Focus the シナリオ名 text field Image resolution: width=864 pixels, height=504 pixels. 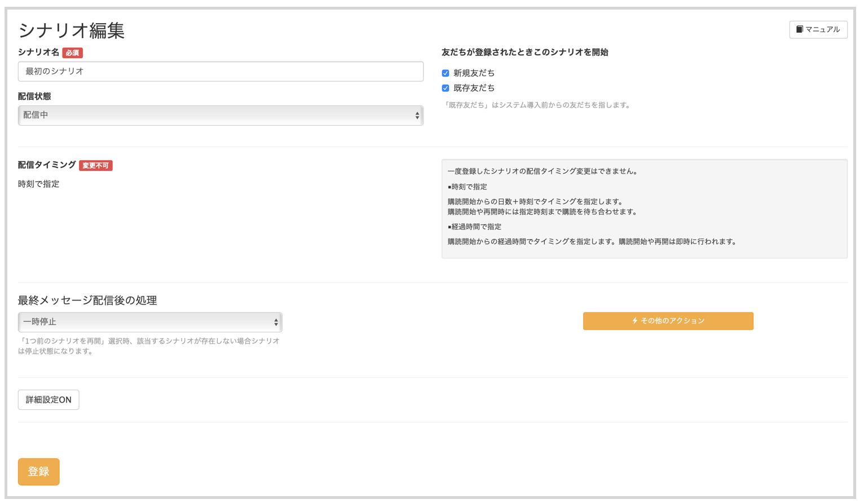[220, 72]
